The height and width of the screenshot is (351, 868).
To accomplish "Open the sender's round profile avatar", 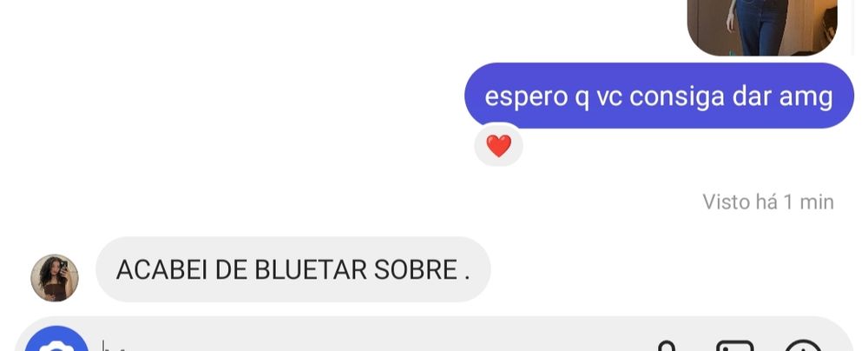I will pyautogui.click(x=54, y=278).
